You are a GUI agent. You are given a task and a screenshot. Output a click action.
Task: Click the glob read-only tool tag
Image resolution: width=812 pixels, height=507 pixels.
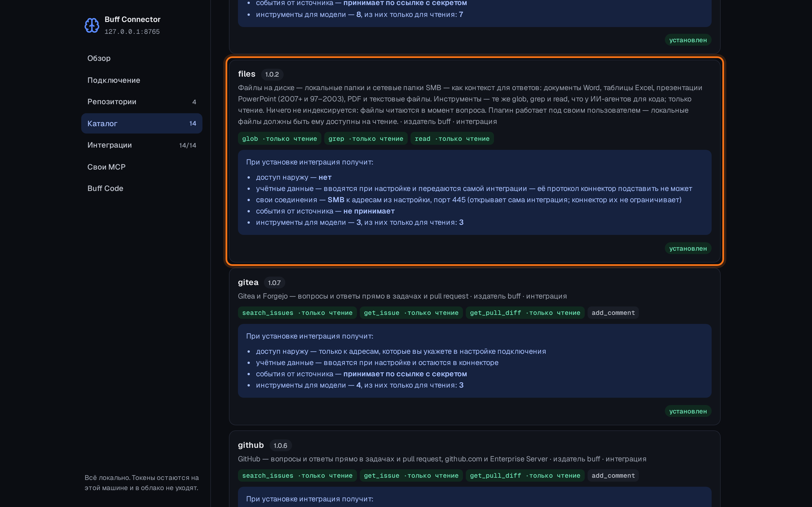(279, 139)
